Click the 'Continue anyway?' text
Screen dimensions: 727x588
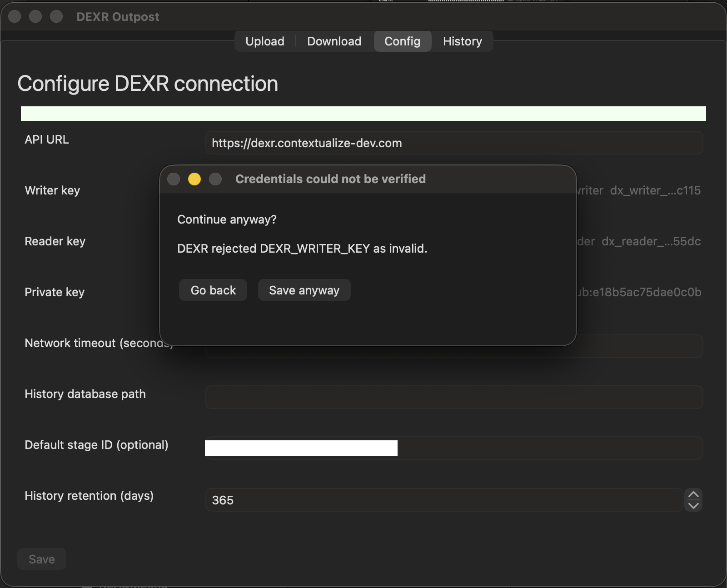coord(227,219)
